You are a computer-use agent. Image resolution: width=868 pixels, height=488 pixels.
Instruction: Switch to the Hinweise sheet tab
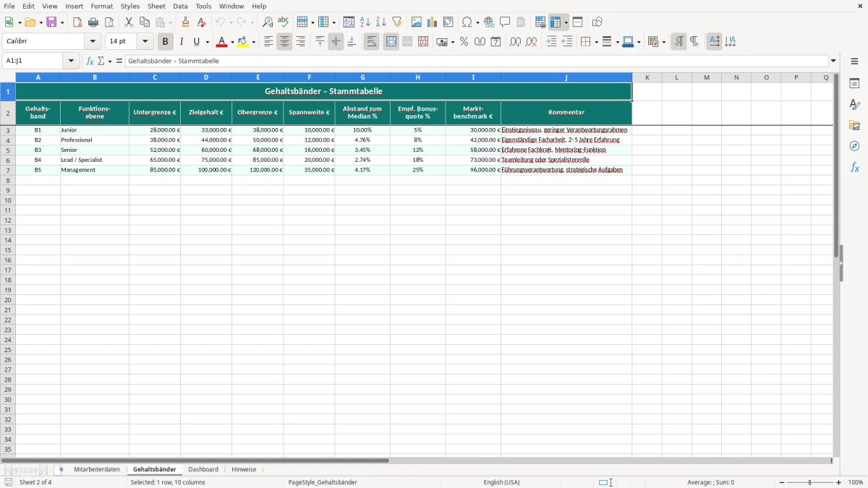(244, 469)
